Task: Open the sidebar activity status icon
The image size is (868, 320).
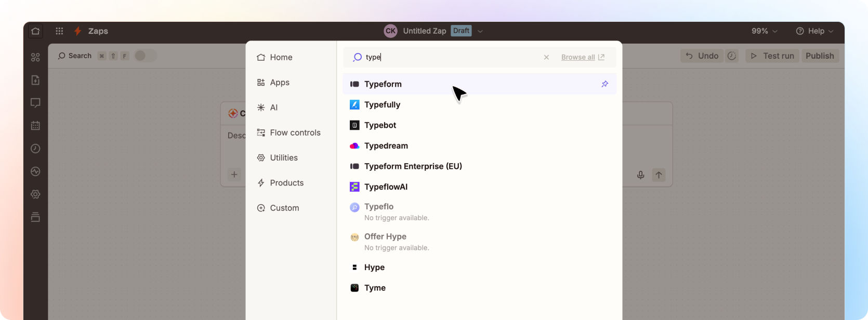Action: tap(35, 171)
